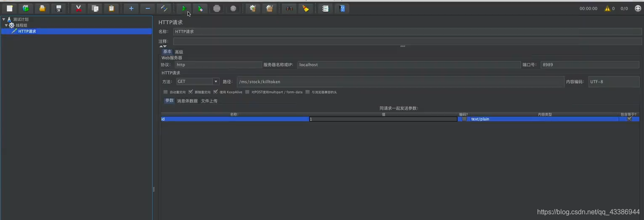Open the Templates toolbar icon
The width and height of the screenshot is (644, 220).
[26, 8]
